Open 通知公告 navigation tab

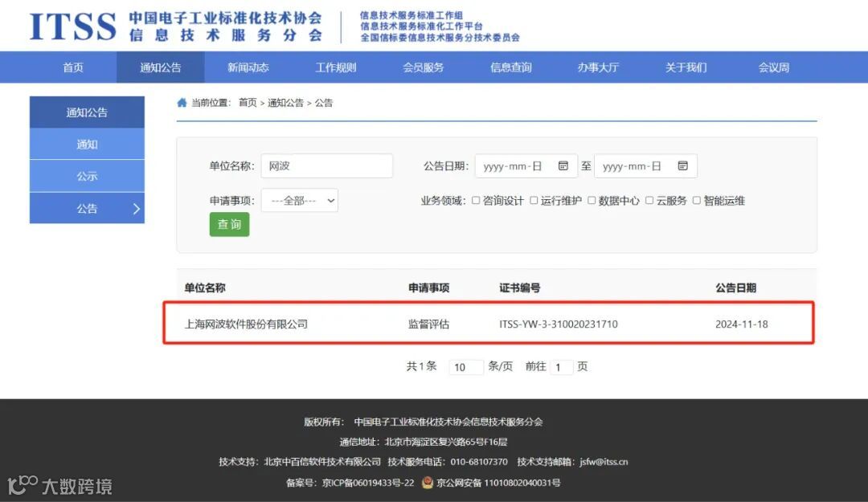tap(161, 67)
